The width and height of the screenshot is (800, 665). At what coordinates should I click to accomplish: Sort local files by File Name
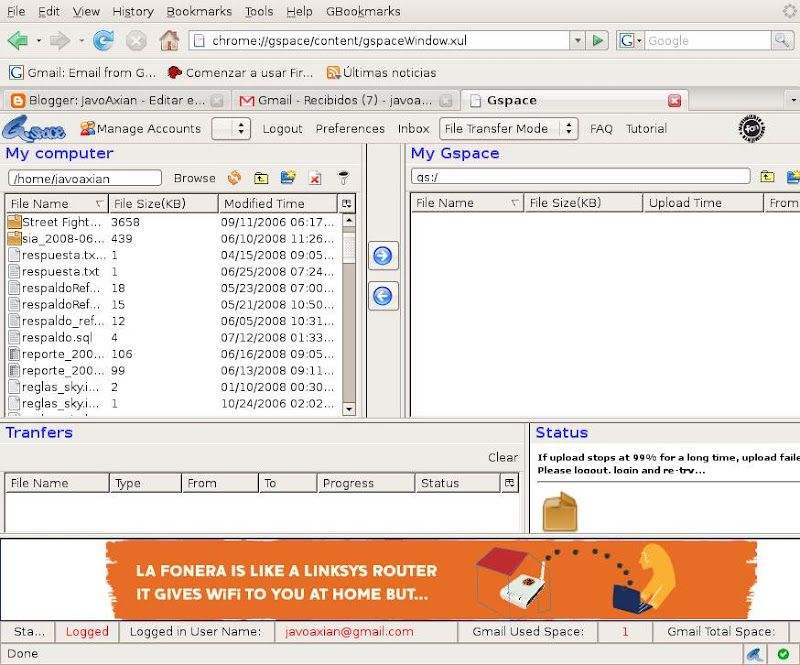click(56, 204)
